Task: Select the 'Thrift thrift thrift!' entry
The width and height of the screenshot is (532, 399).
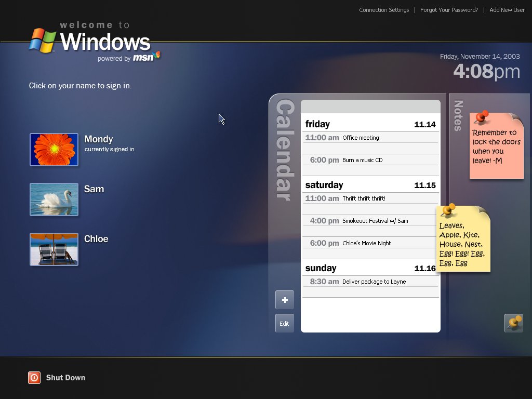Action: (370, 198)
